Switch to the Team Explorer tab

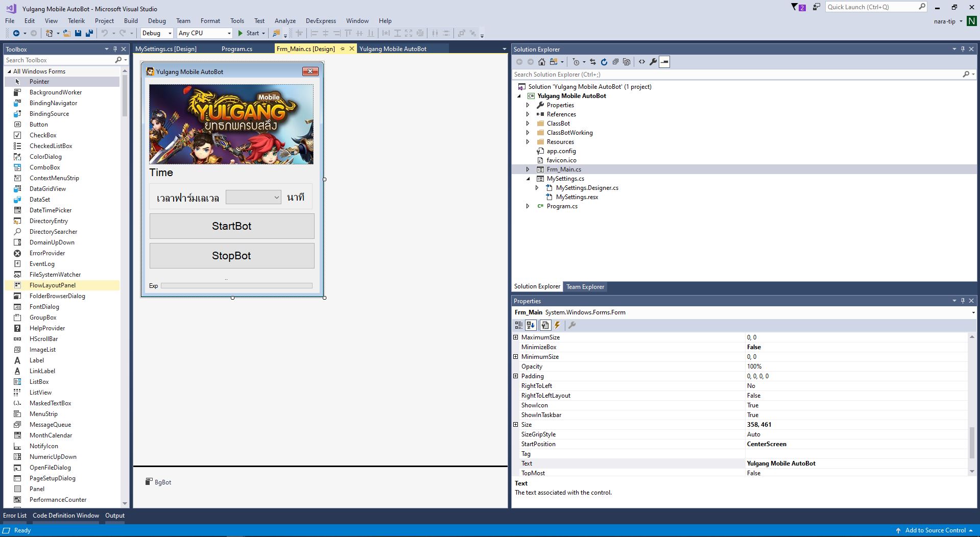click(585, 287)
